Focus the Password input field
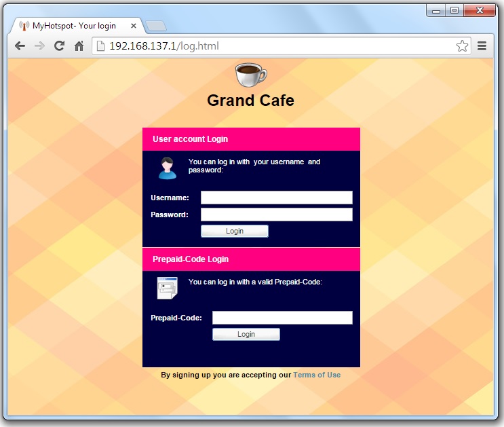The width and height of the screenshot is (504, 427). [277, 215]
